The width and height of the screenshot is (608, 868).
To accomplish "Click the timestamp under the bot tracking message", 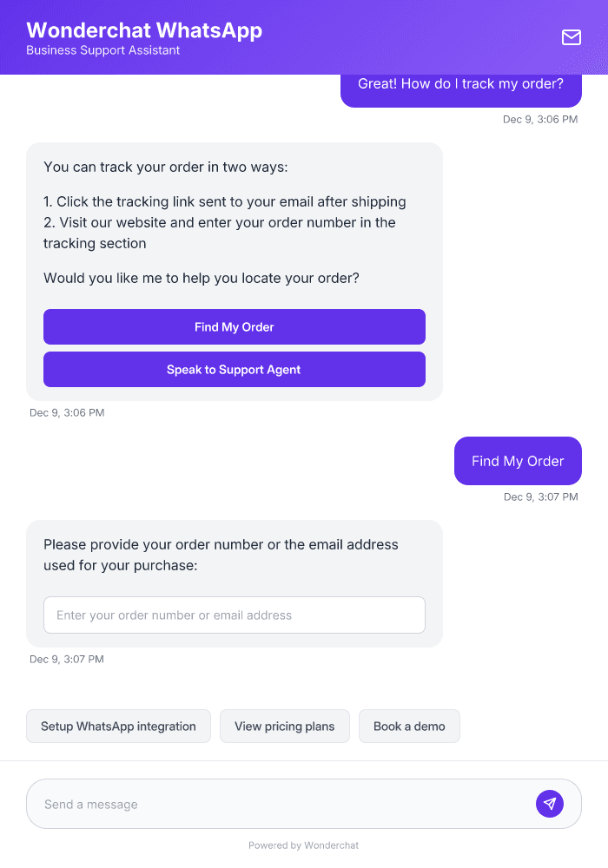I will 67,412.
